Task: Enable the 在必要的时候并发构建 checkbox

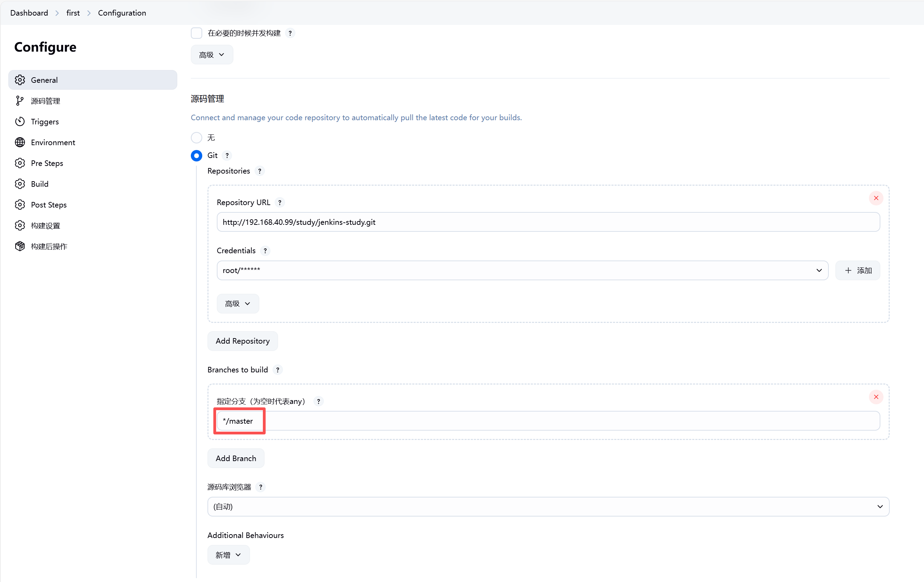Action: click(x=196, y=33)
